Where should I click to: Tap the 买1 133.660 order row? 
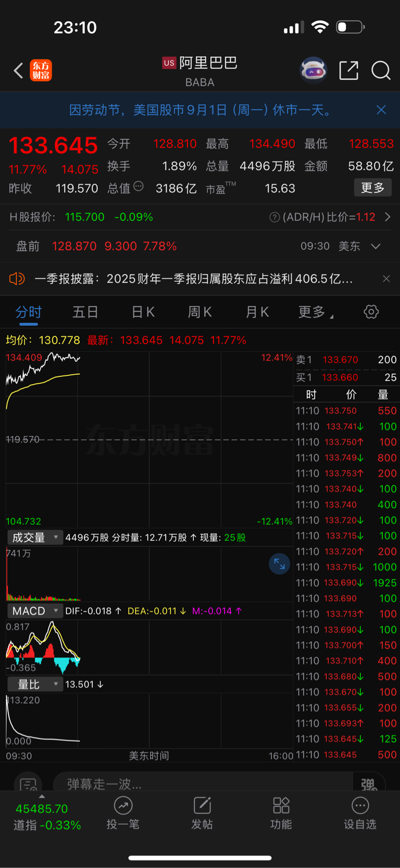[346, 377]
